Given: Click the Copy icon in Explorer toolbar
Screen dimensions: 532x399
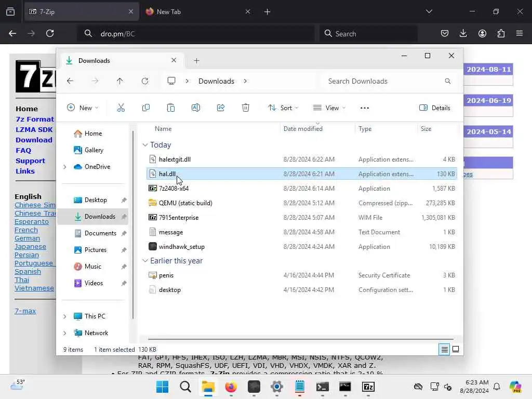Looking at the screenshot, I should click(146, 108).
